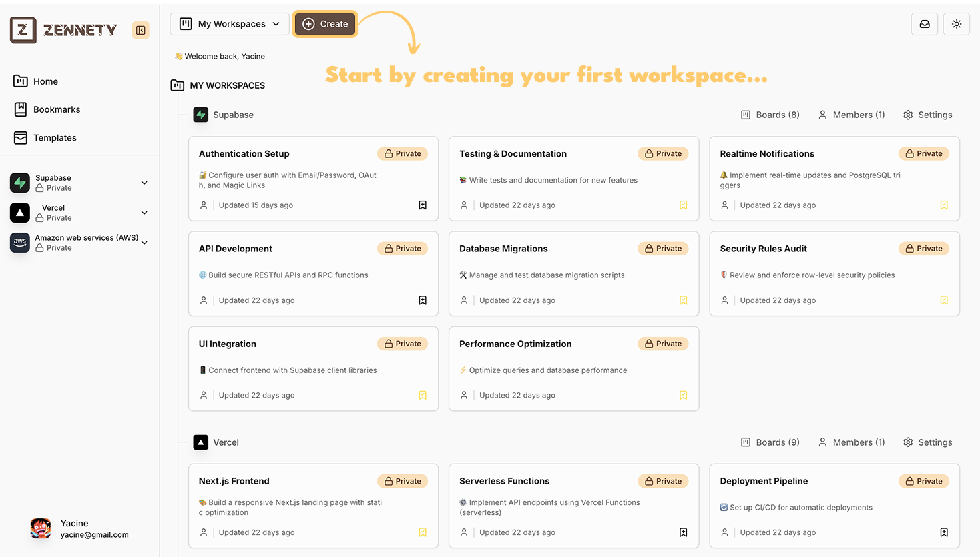Open the Next.js Frontend board title
The height and width of the screenshot is (557, 980).
tap(234, 481)
